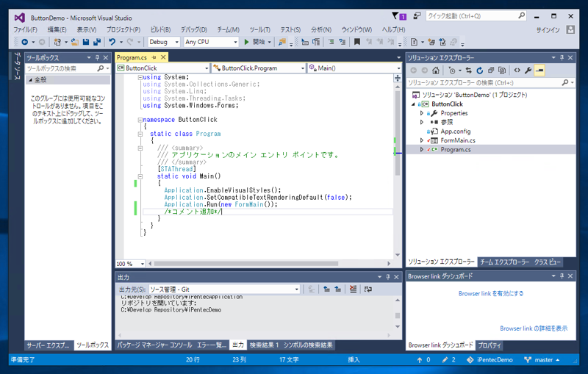Click the Collapse All icon in Solution Explorer
This screenshot has width=588, height=374.
click(x=491, y=70)
